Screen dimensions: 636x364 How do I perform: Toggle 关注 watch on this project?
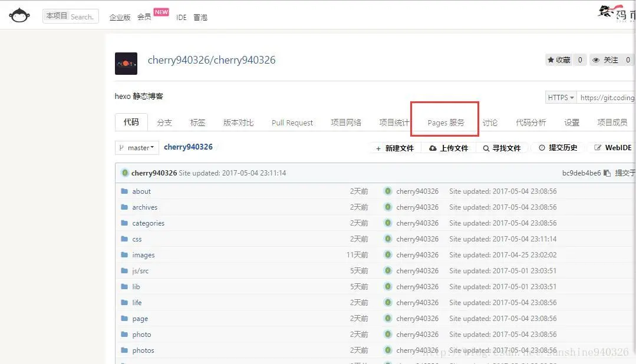[x=606, y=60]
